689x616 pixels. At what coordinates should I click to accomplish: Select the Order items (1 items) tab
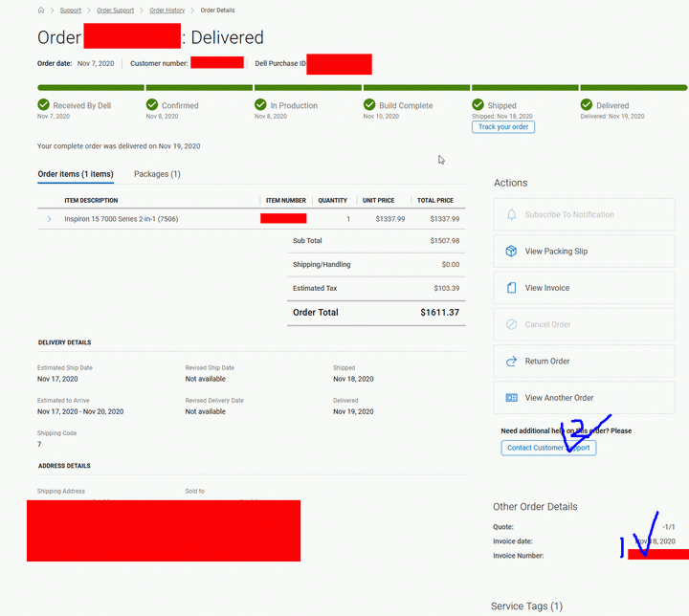point(76,174)
